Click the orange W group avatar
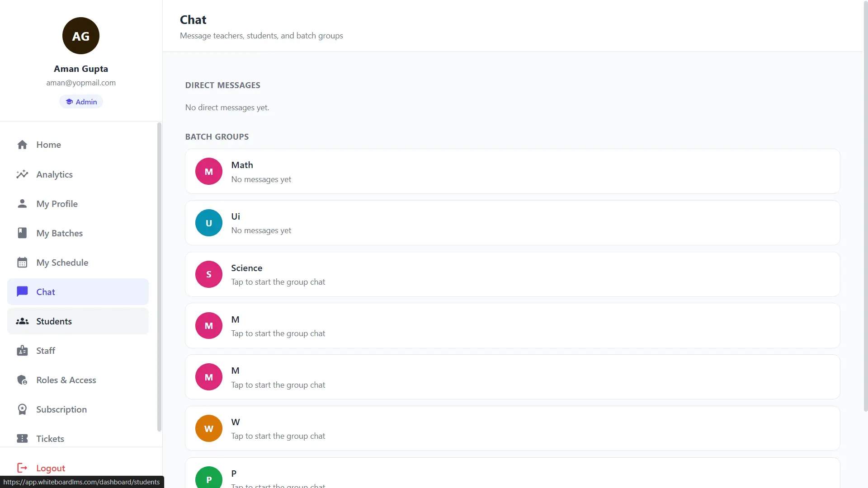 click(x=209, y=428)
